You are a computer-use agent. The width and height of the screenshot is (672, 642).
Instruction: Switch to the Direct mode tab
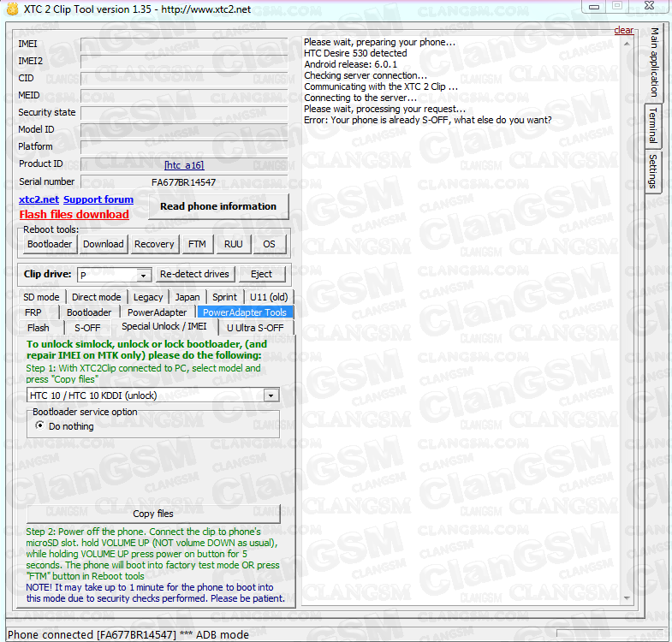pyautogui.click(x=97, y=297)
